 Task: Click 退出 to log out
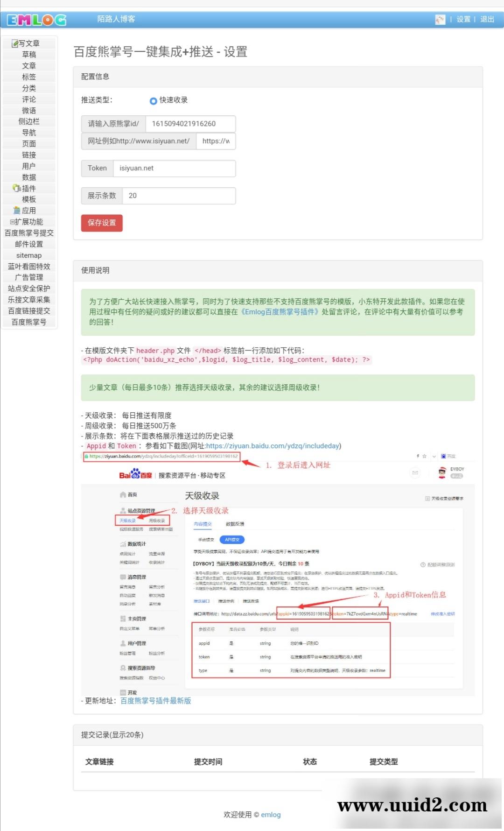coord(487,19)
